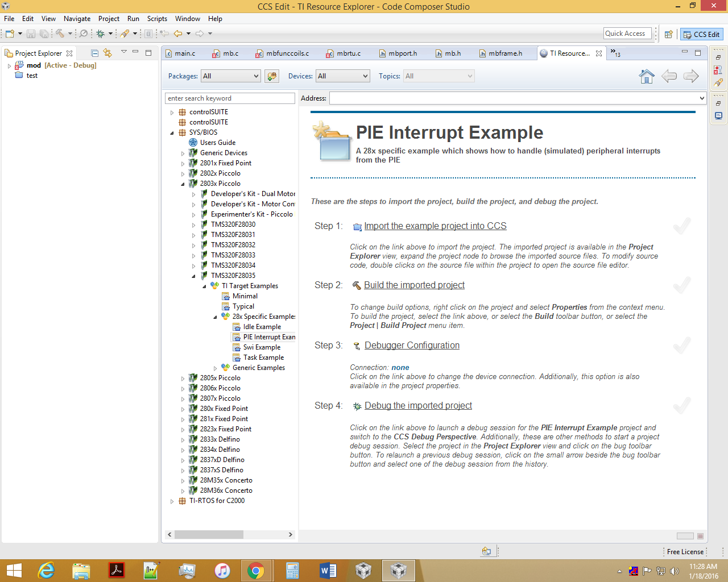
Task: Click Resource Explorer grey forward arrow
Action: [691, 76]
